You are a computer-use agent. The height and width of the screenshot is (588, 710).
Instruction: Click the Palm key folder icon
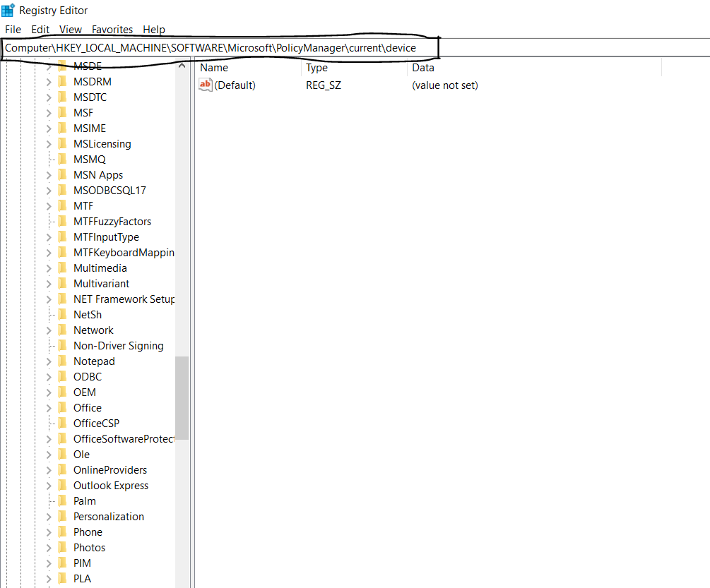coord(62,501)
